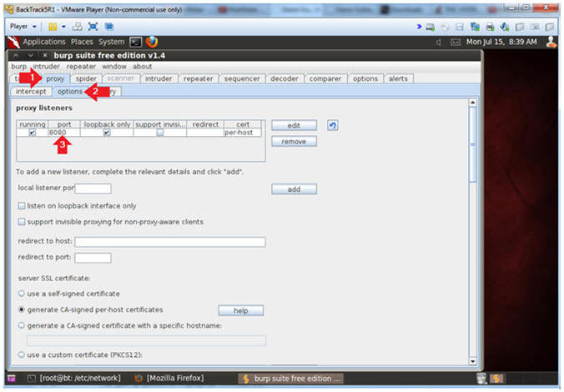Viewport: 564px width, 392px height.
Task: Open the intercept sub-tab under proxy
Action: click(31, 92)
